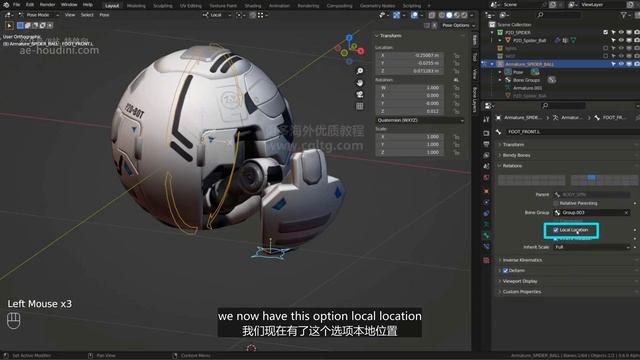Open the Local transform orientation dropdown

217,15
